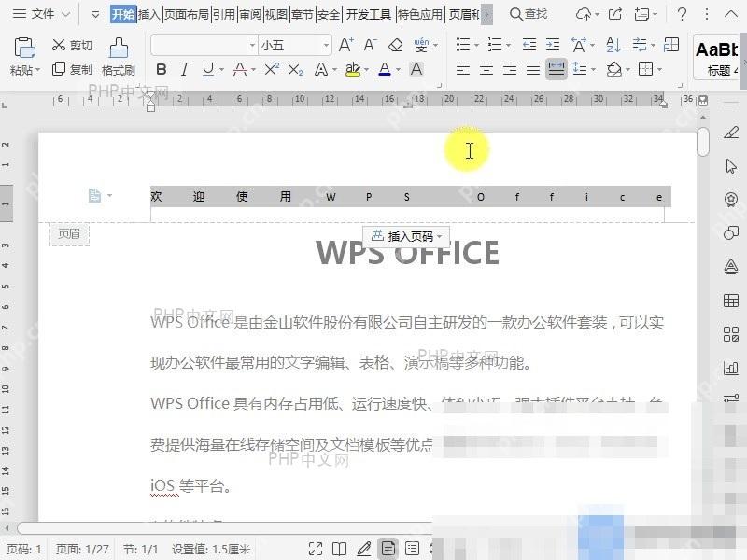Open the font name combo box

(204, 45)
